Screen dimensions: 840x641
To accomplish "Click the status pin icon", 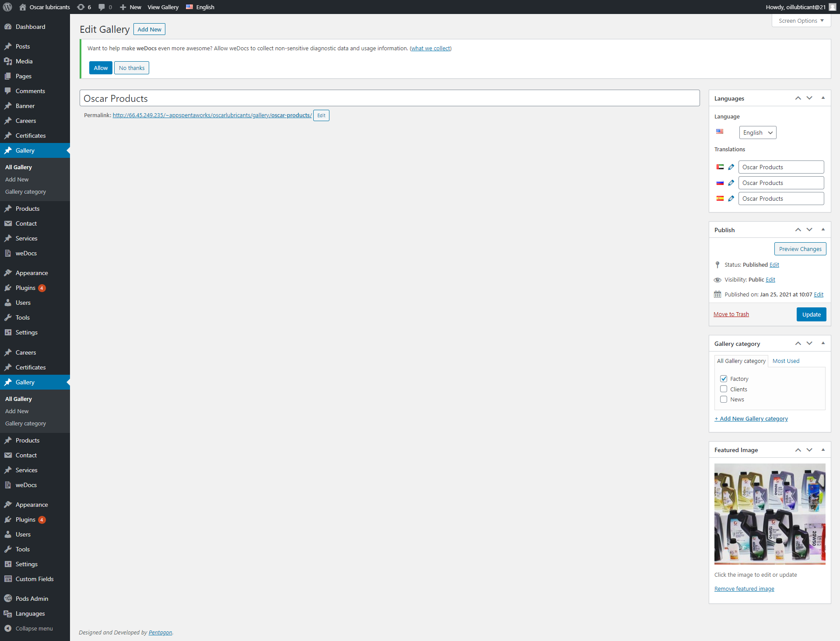I will click(717, 265).
